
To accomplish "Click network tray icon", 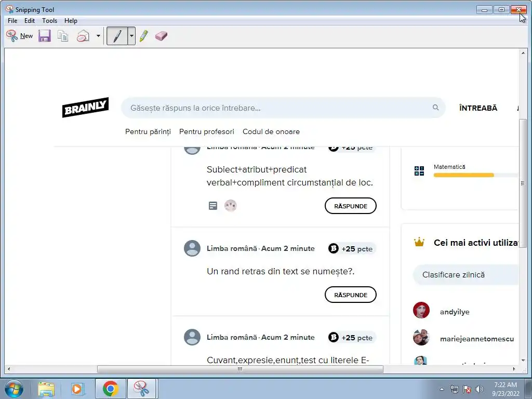I will click(x=454, y=389).
